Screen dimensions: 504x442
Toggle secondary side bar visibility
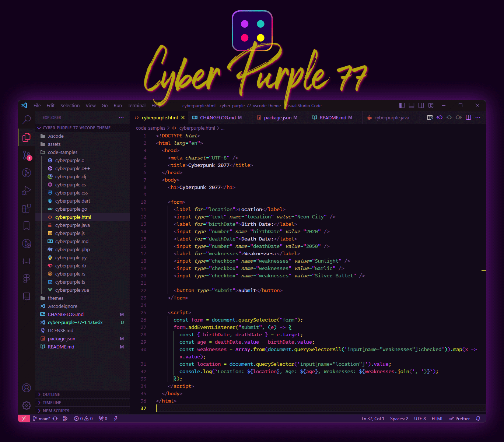(421, 105)
